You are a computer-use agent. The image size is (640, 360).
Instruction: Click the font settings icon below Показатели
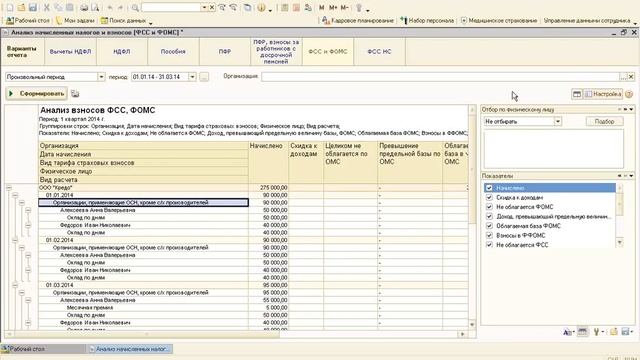point(568,332)
